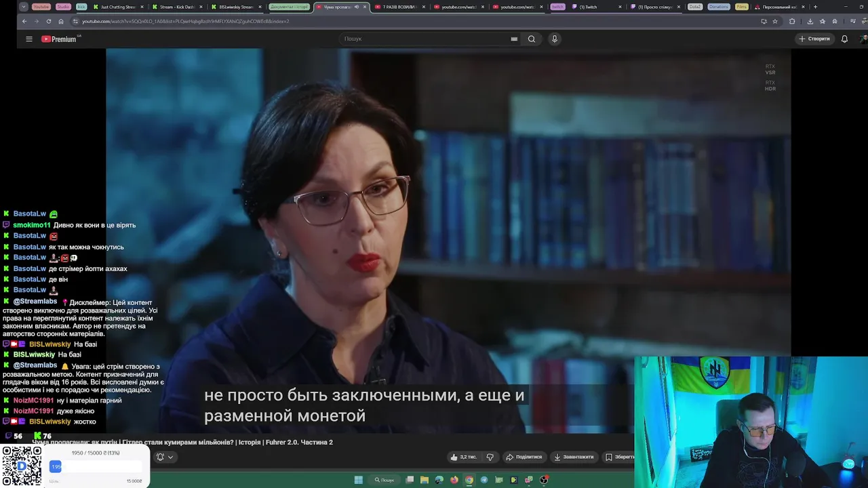
Task: Open Chrome from the taskbar
Action: point(469,480)
